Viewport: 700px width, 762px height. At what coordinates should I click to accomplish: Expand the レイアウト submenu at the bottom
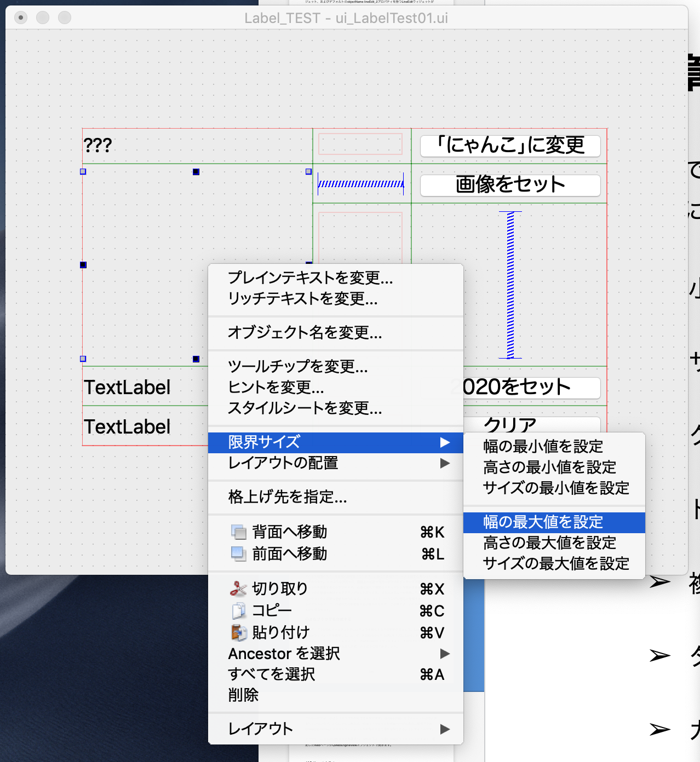(x=445, y=728)
